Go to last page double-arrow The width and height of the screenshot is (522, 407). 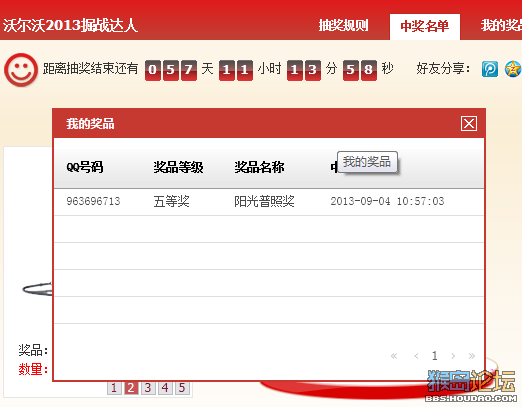click(x=472, y=356)
